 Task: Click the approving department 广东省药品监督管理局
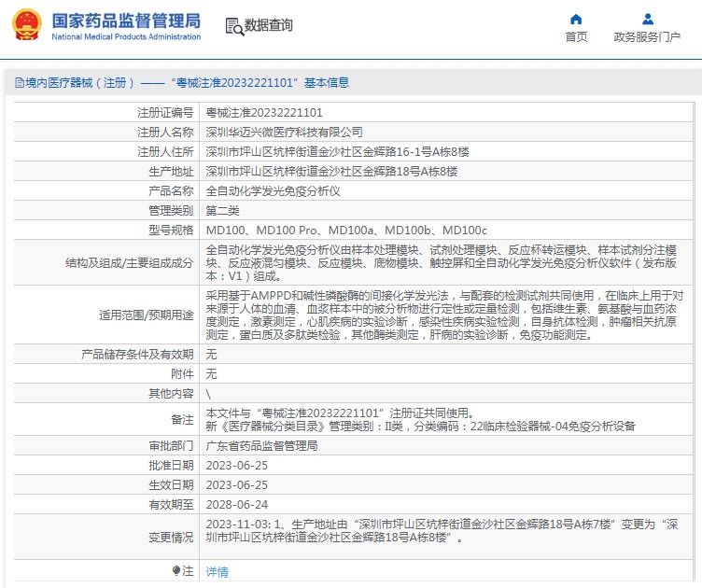261,446
